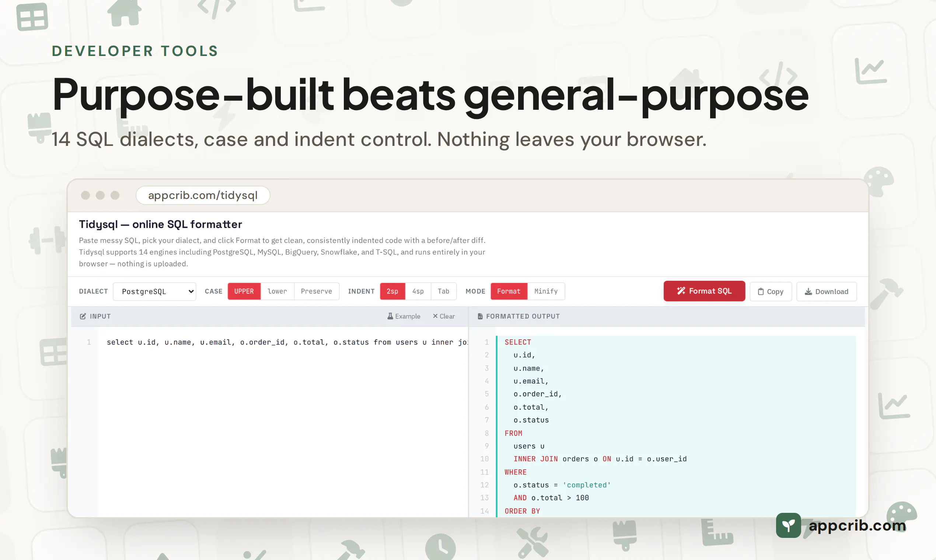Click the CASE label
936x560 pixels.
tap(214, 291)
